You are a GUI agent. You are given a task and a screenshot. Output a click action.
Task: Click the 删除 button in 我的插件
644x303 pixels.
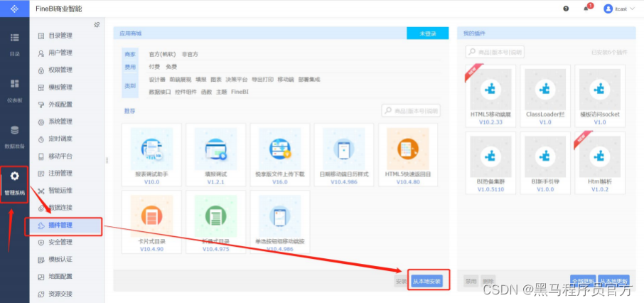pos(488,281)
